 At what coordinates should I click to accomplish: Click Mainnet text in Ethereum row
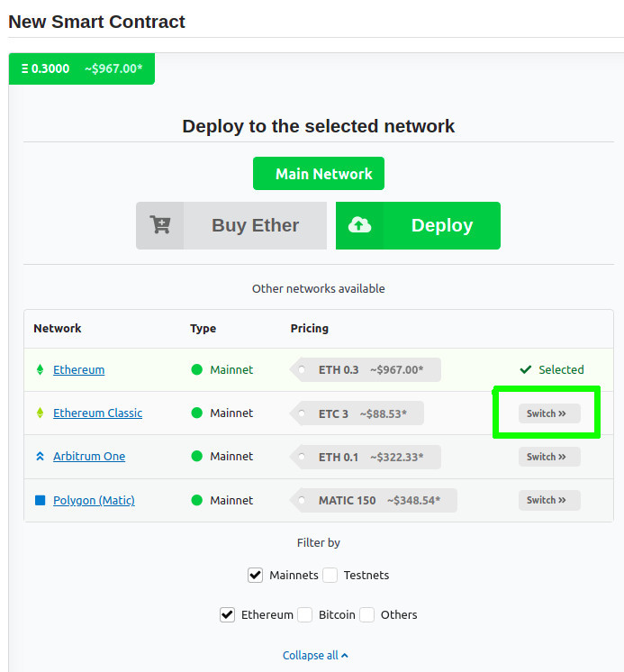(x=231, y=369)
